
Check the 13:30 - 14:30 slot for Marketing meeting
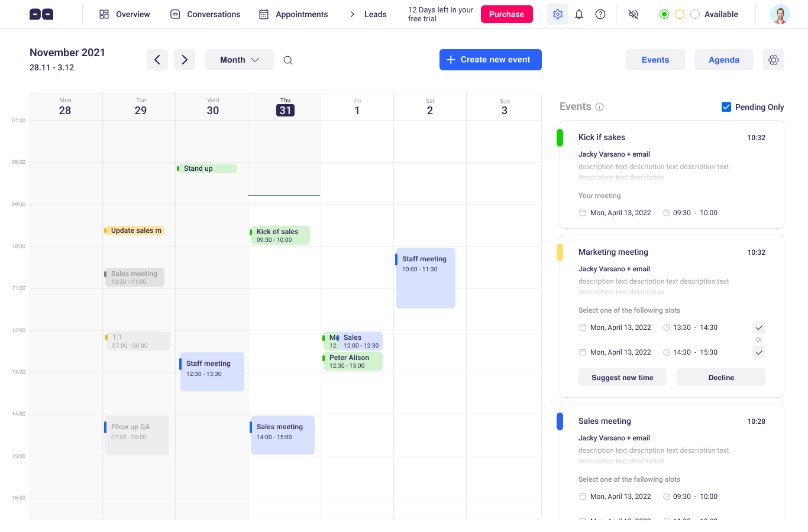pyautogui.click(x=759, y=327)
